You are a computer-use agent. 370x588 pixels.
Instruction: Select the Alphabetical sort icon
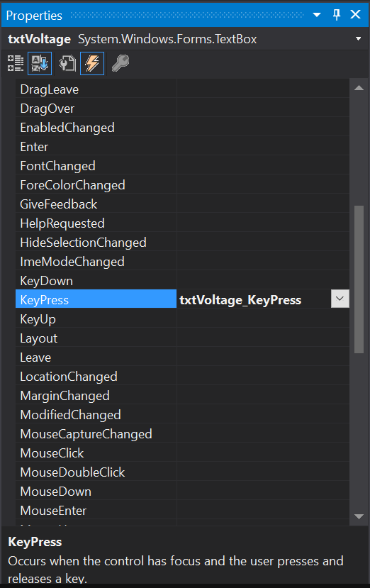(40, 63)
